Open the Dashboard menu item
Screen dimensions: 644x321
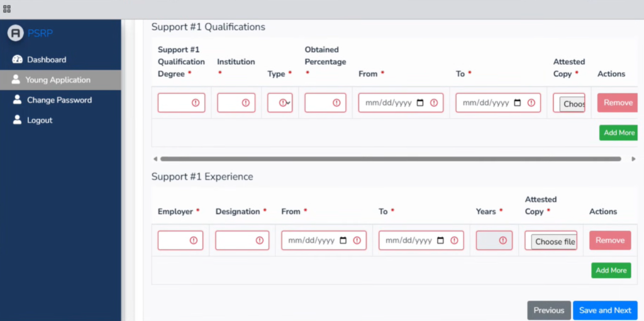[x=46, y=60]
